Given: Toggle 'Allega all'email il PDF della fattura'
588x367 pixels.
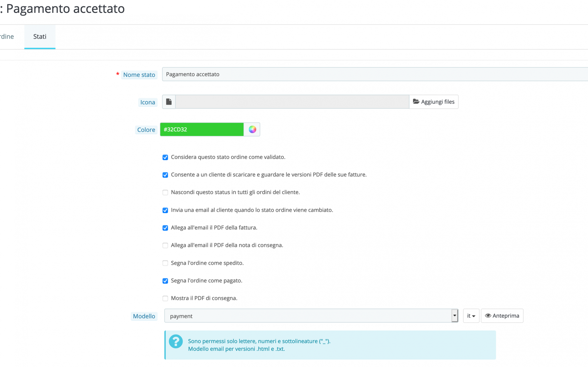Looking at the screenshot, I should pos(165,228).
